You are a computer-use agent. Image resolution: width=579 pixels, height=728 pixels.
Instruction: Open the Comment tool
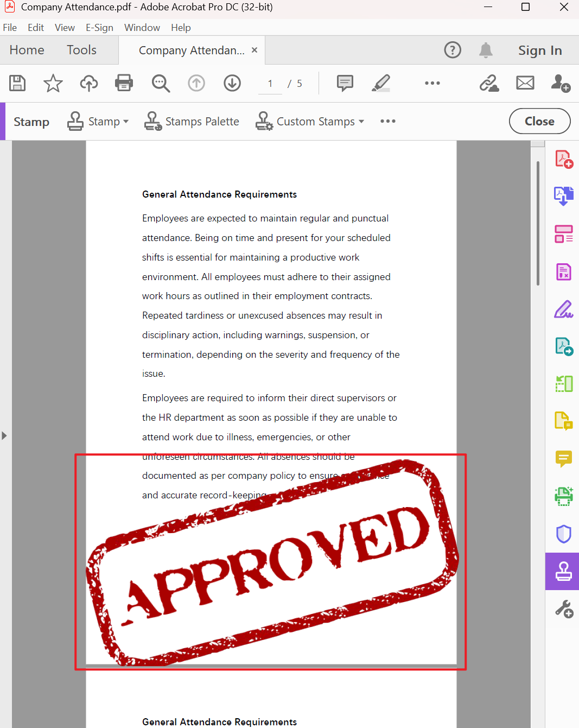[563, 459]
